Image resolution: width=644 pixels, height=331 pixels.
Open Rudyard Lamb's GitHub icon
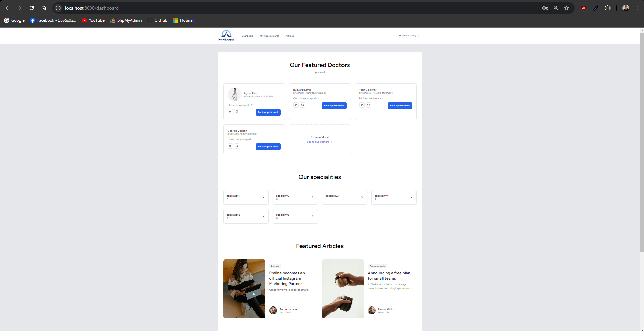pos(303,105)
